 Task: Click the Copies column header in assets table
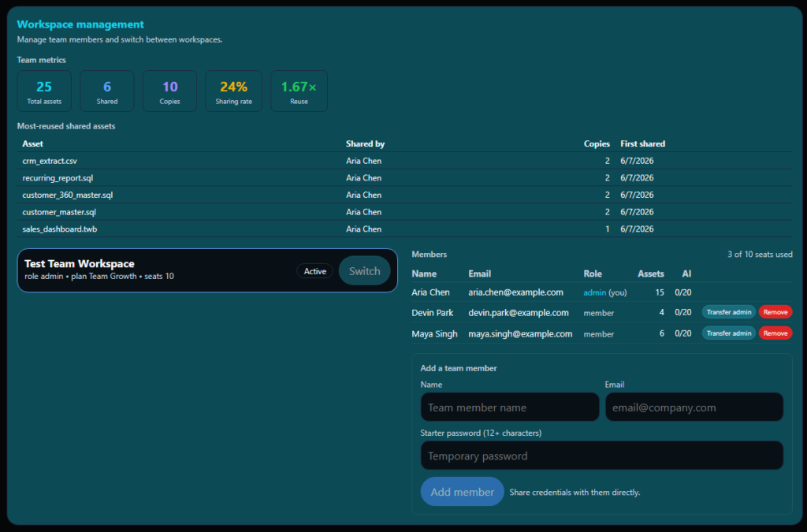pos(597,143)
